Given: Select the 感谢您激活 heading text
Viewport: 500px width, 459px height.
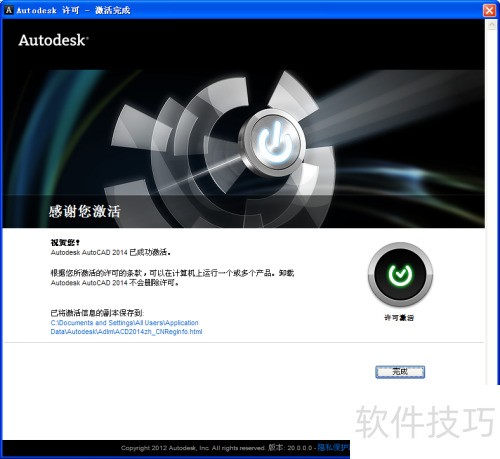Looking at the screenshot, I should 84,211.
